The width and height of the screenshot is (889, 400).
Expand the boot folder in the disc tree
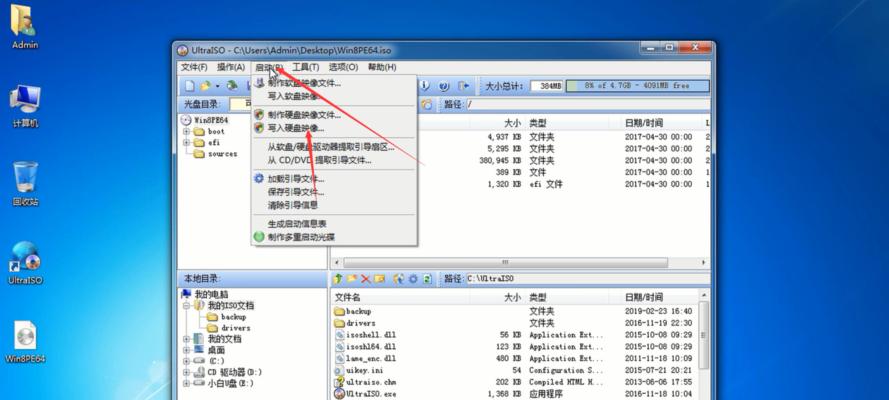click(186, 131)
